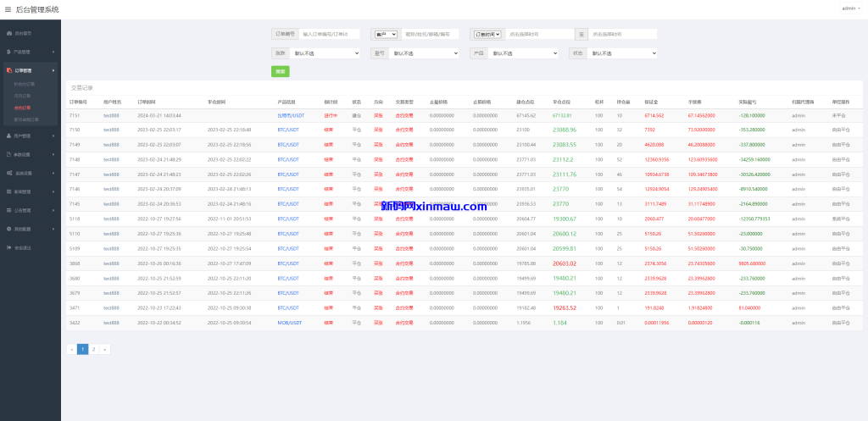
Task: Click the user icon for 用户管理
Action: pos(9,136)
